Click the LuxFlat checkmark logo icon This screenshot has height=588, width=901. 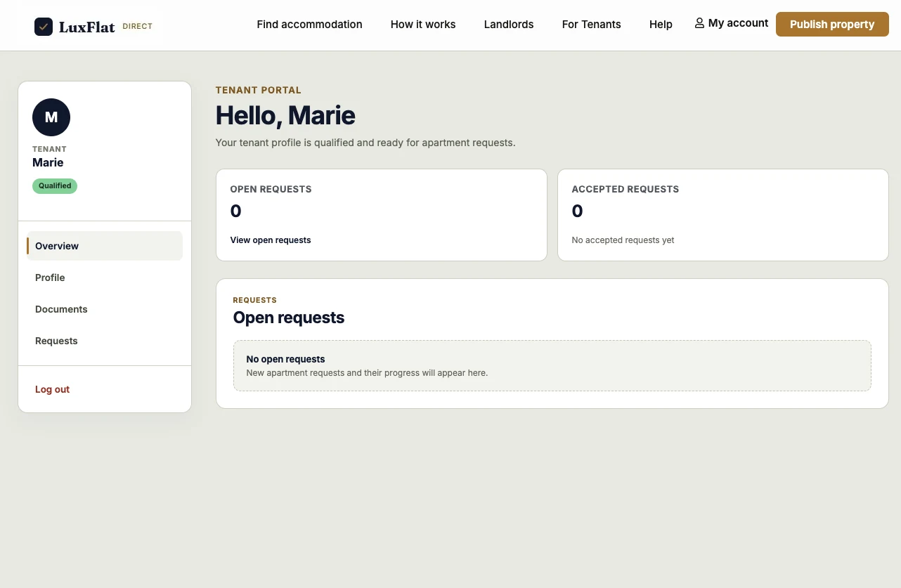point(44,27)
